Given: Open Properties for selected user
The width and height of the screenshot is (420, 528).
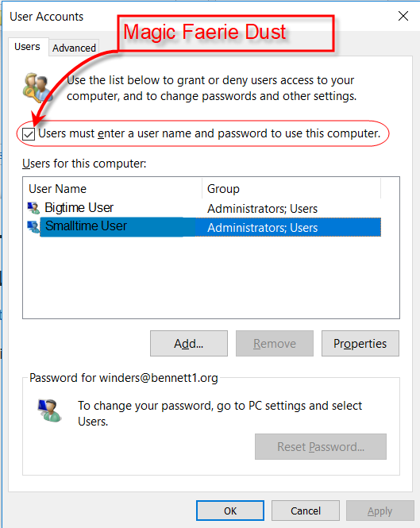Looking at the screenshot, I should coord(360,344).
